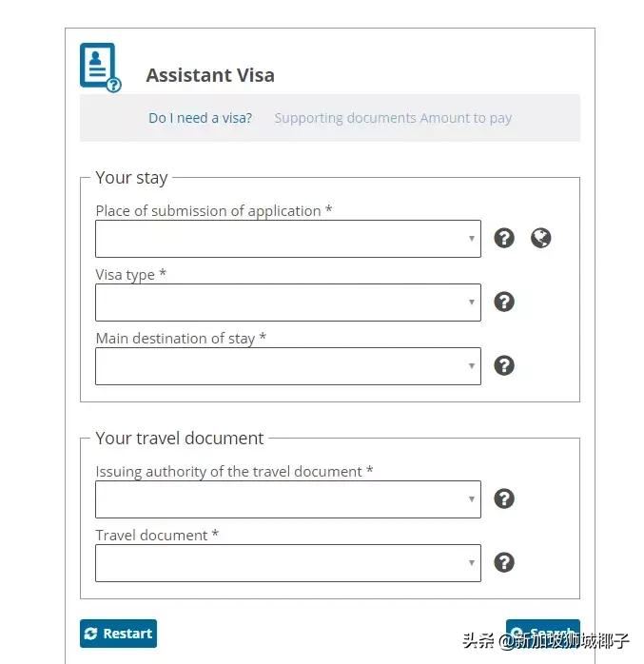Image resolution: width=644 pixels, height=664 pixels.
Task: Expand the Travel document dropdown
Action: click(x=287, y=563)
